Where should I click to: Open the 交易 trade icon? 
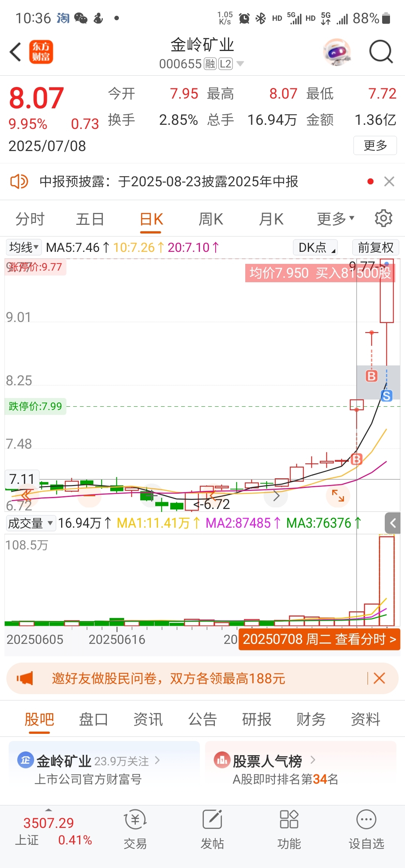[x=135, y=820]
